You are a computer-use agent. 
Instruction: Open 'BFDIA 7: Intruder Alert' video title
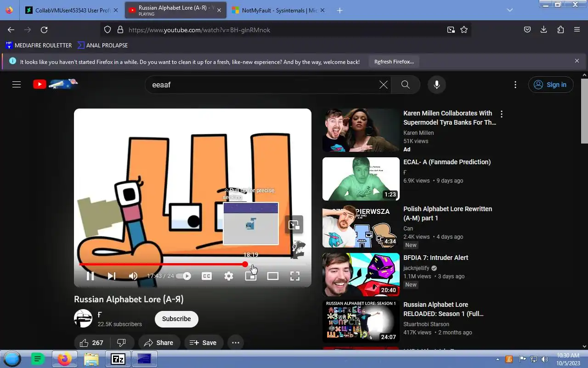click(436, 258)
